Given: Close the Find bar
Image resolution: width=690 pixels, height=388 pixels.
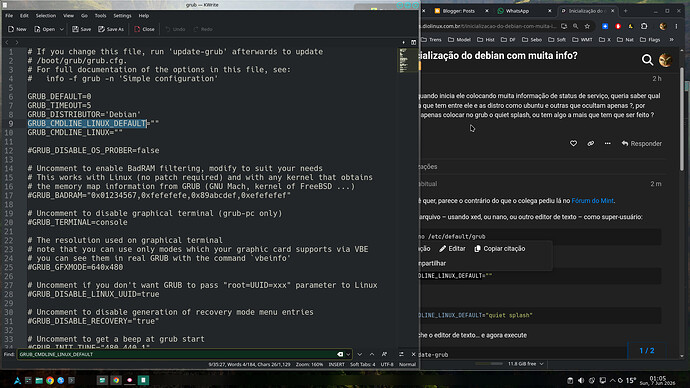Looking at the screenshot, I should pos(413,354).
